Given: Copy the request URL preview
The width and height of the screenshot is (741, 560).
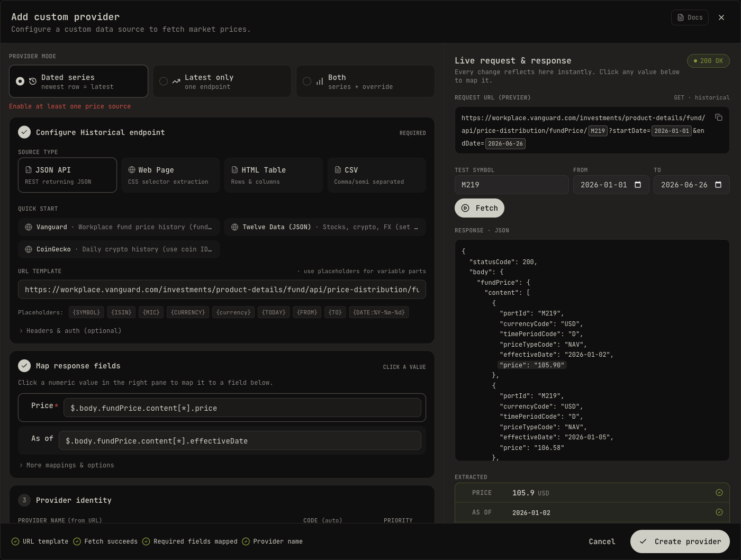Looking at the screenshot, I should (719, 118).
